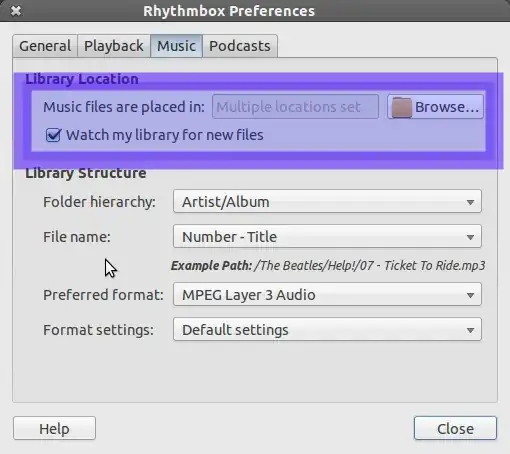This screenshot has width=510, height=454.
Task: Click the Multiple locations set field
Action: [x=295, y=107]
